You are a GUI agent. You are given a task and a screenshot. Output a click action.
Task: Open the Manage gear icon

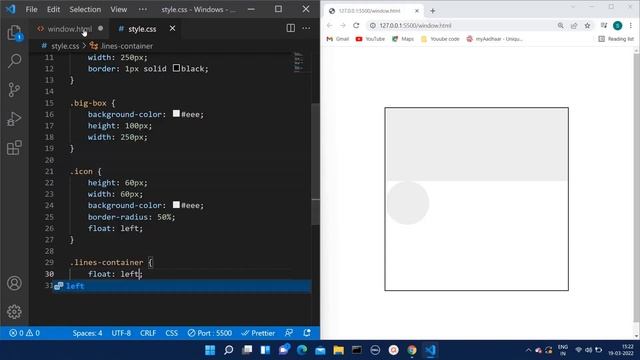click(14, 311)
